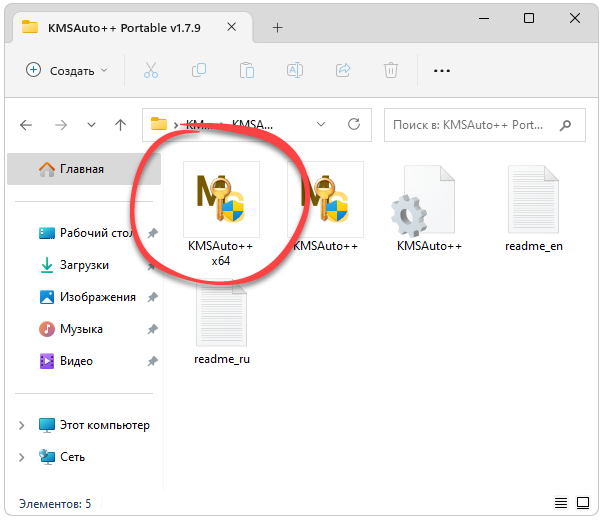Add a new Explorer tab
This screenshot has width=604, height=520.
[277, 27]
